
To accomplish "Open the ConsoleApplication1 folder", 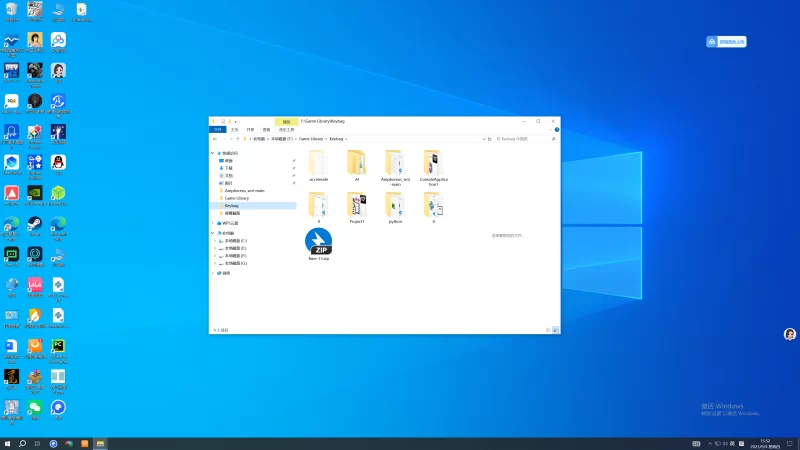I will (x=433, y=163).
